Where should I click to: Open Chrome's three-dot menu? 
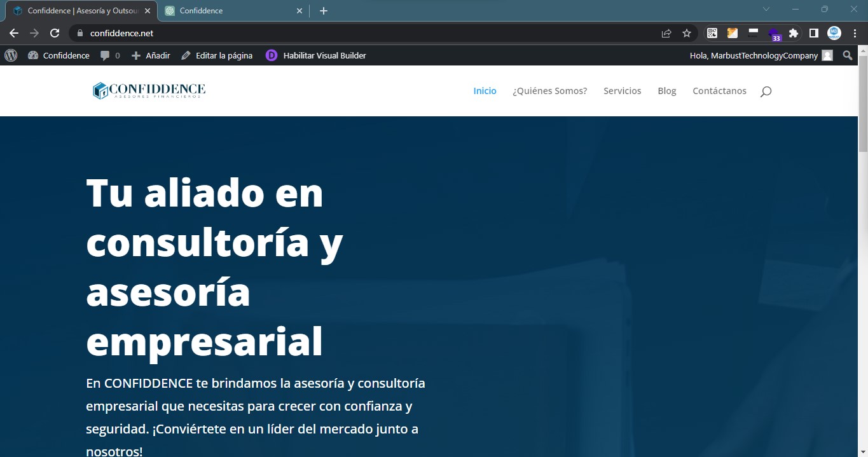click(854, 32)
